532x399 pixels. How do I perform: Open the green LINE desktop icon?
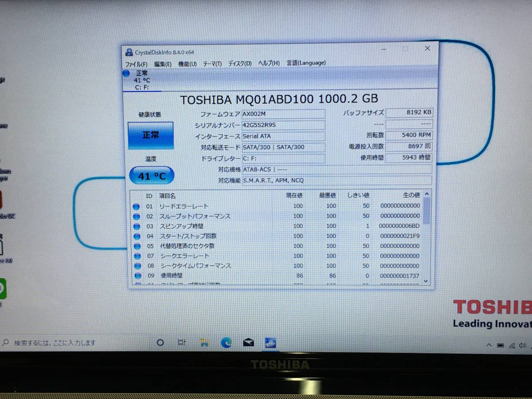2,288
